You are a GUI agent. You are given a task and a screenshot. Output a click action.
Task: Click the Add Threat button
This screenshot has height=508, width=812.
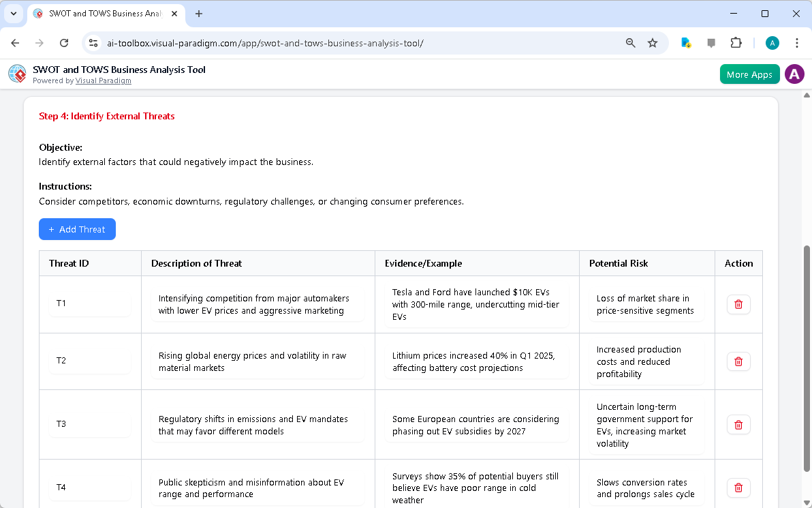pyautogui.click(x=77, y=229)
